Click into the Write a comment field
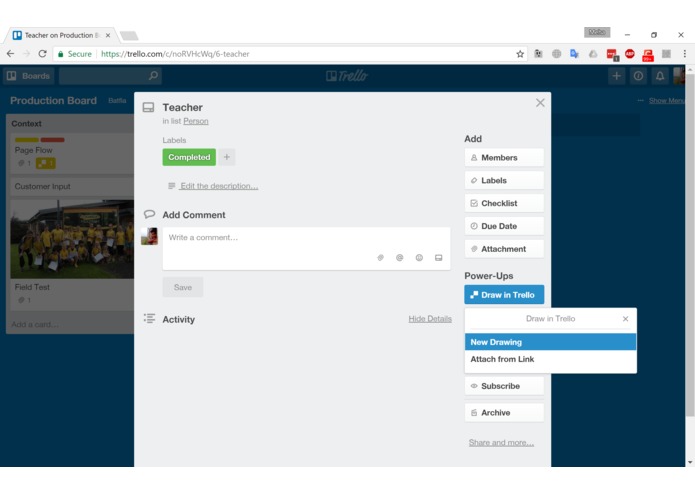The width and height of the screenshot is (695, 494). tap(306, 249)
